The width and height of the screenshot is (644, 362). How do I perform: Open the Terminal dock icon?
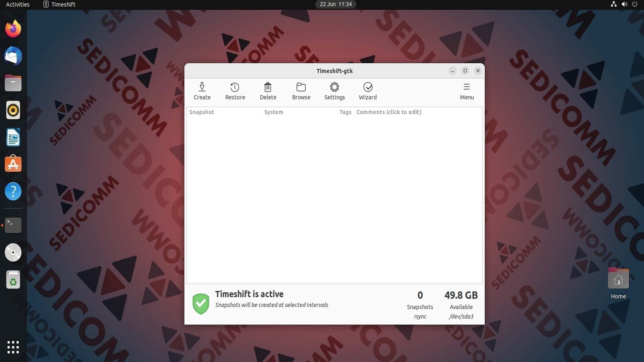pos(13,225)
